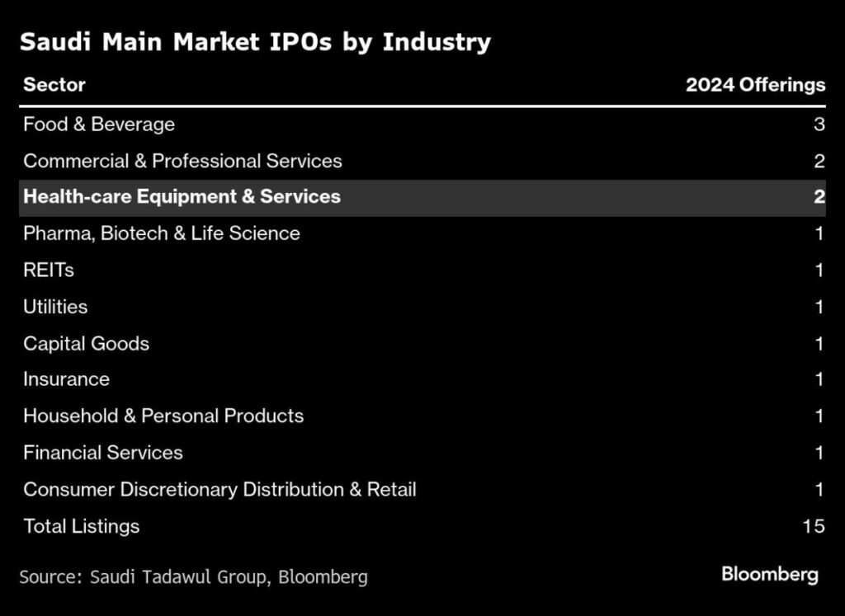Select Consumer Discretionary Distribution & Retail row
This screenshot has width=845, height=616.
click(x=220, y=489)
